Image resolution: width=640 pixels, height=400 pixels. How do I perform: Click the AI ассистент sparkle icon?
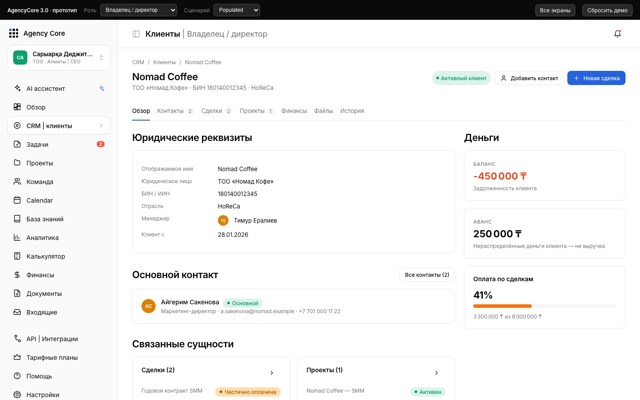coord(17,88)
